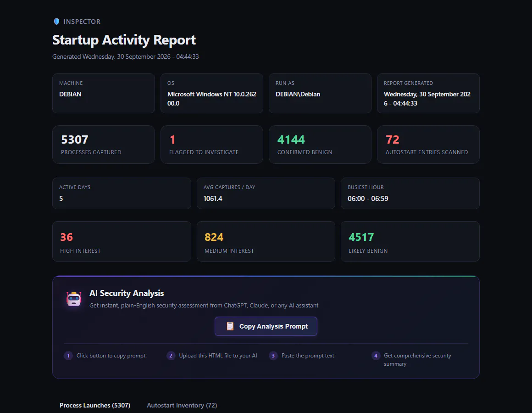
Task: Open the Autostart Inventory (72) tab
Action: (x=182, y=405)
